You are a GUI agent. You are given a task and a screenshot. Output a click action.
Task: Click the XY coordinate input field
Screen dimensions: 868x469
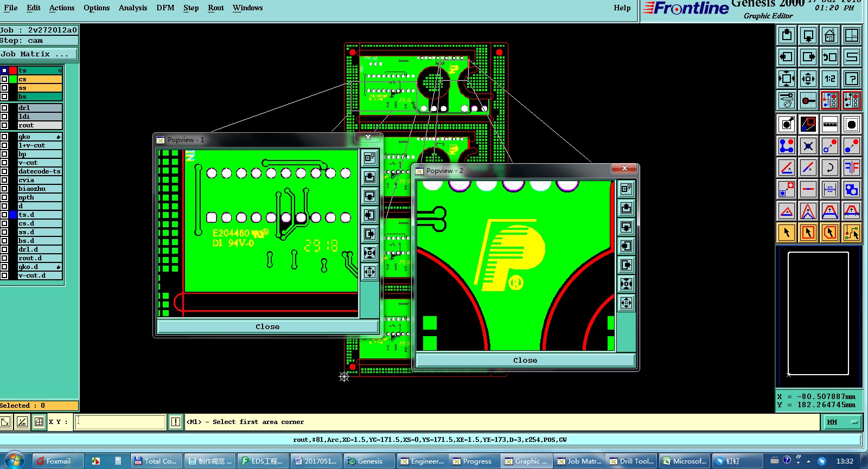[120, 422]
